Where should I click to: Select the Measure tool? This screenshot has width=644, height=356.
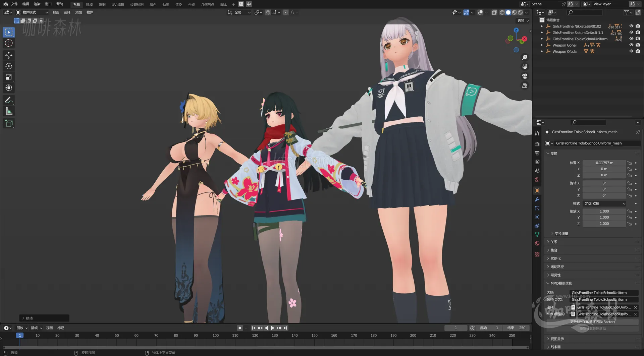point(9,111)
